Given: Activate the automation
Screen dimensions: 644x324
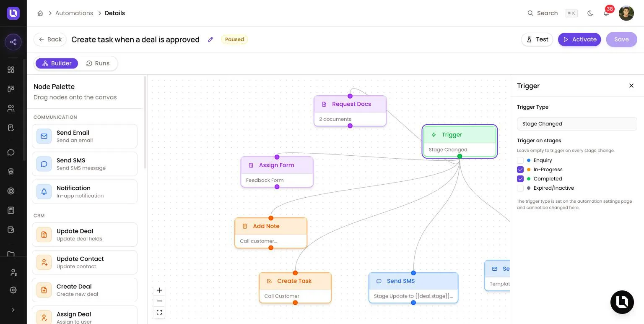Looking at the screenshot, I should tap(579, 39).
